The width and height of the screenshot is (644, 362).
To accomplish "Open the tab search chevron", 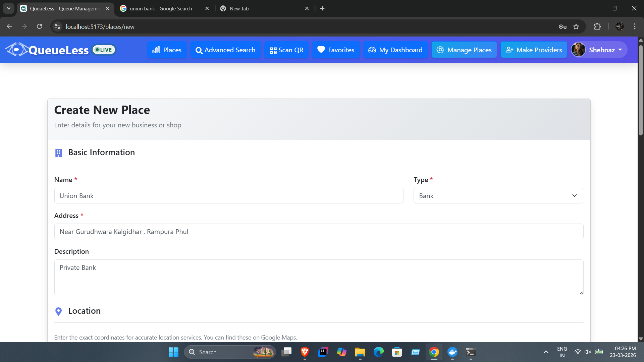I will tap(9, 8).
